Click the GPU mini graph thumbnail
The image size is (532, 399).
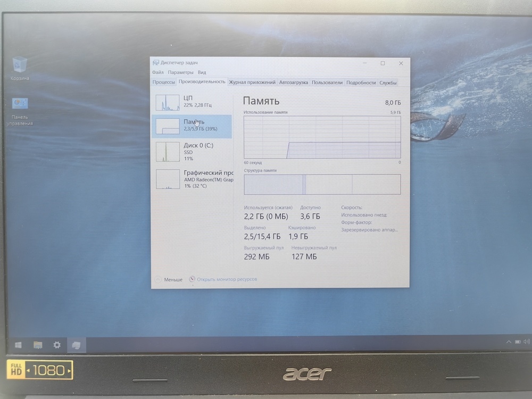[x=168, y=179]
